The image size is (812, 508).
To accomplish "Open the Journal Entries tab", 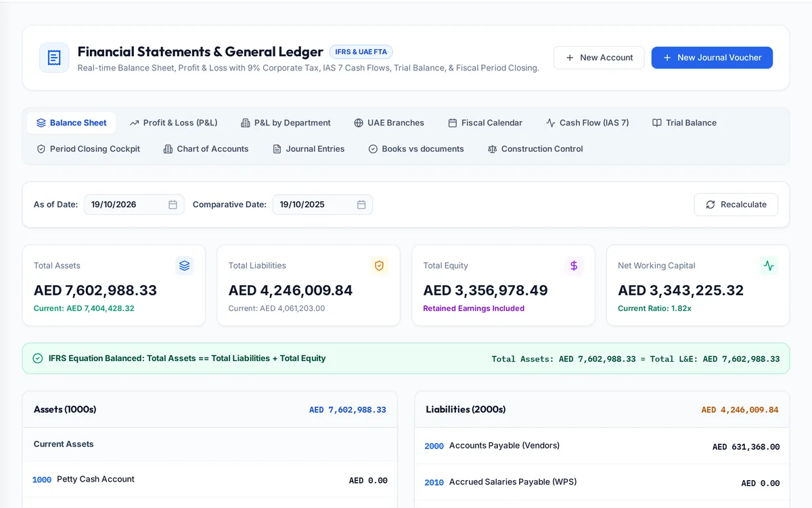I will pos(309,149).
